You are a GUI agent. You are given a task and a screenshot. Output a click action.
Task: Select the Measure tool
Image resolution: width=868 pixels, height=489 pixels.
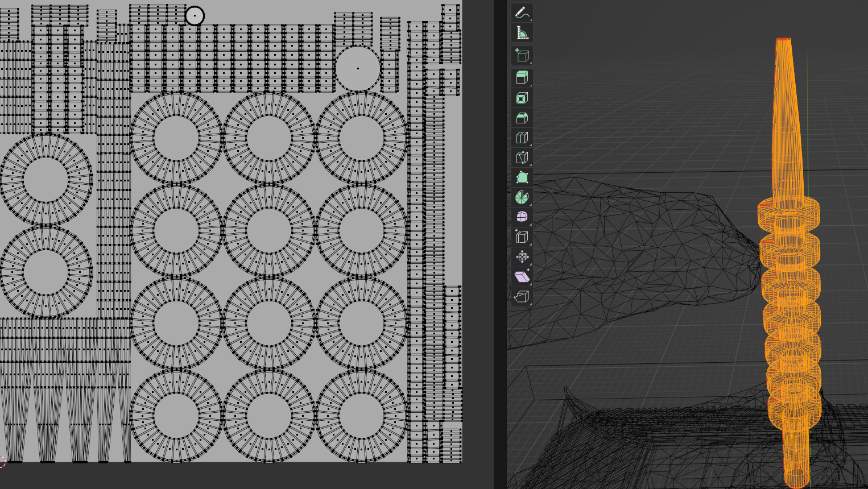[522, 32]
